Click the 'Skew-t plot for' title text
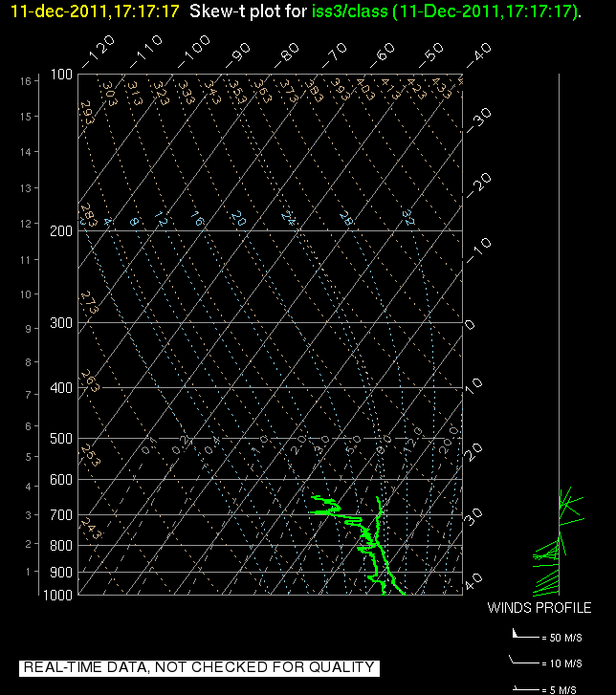The width and height of the screenshot is (616, 695). pos(249,11)
